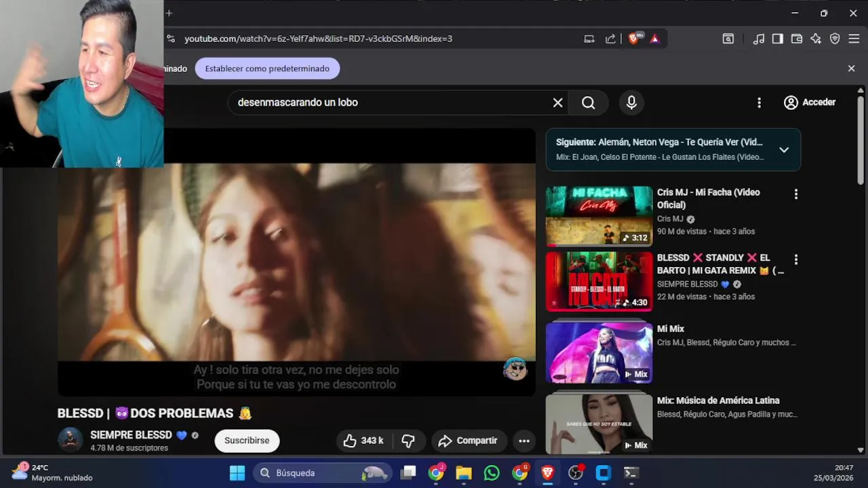Open the browser hamburger main menu
868x488 pixels.
coord(854,39)
